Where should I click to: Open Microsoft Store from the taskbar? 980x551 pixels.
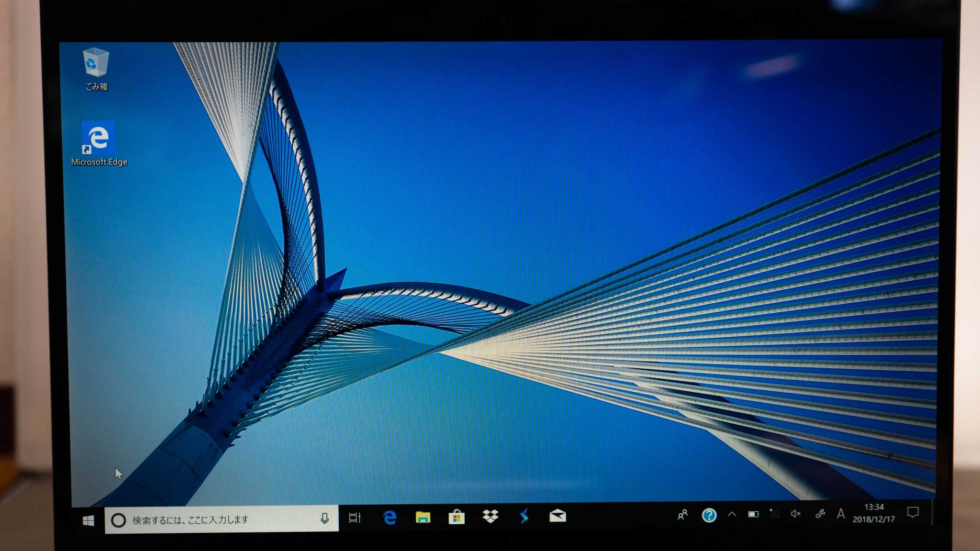[457, 517]
